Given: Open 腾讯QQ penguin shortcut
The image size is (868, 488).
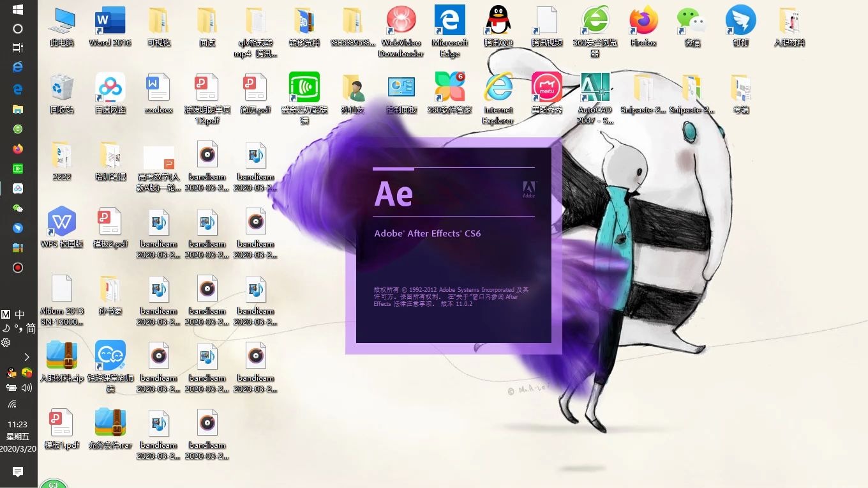Looking at the screenshot, I should point(498,27).
